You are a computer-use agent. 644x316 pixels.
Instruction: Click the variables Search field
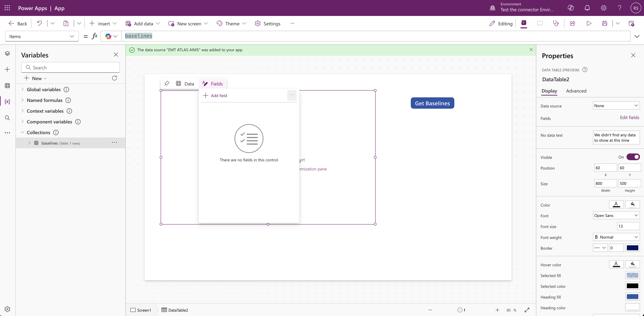(x=71, y=68)
